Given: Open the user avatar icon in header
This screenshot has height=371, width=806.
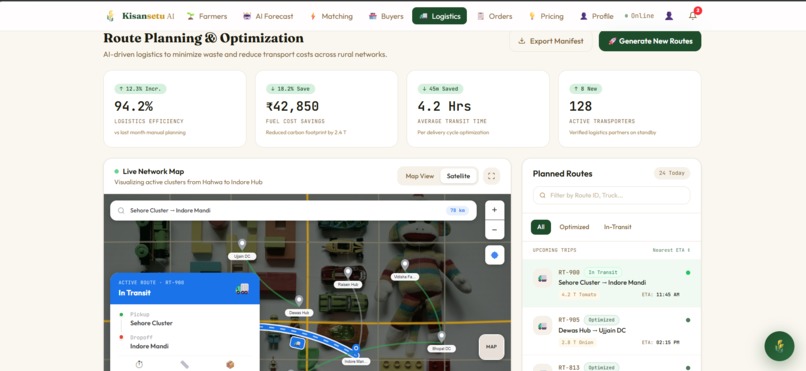Looking at the screenshot, I should click(669, 16).
